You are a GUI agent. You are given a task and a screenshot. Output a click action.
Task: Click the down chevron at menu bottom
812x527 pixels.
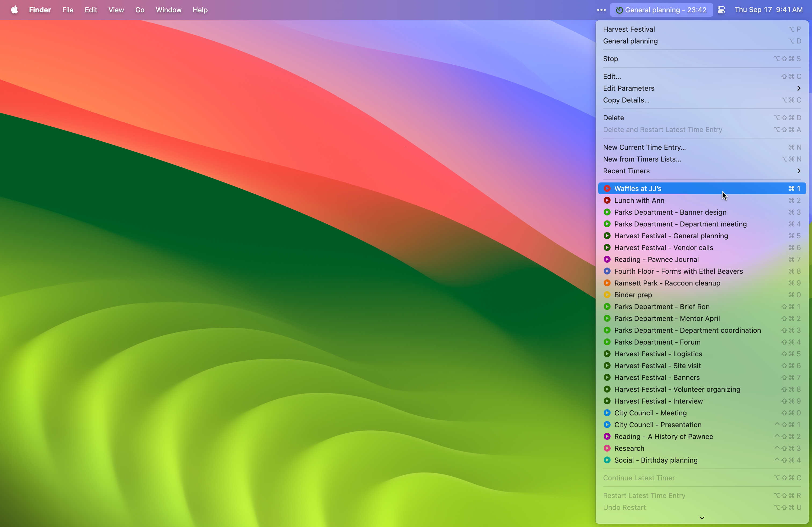click(702, 518)
